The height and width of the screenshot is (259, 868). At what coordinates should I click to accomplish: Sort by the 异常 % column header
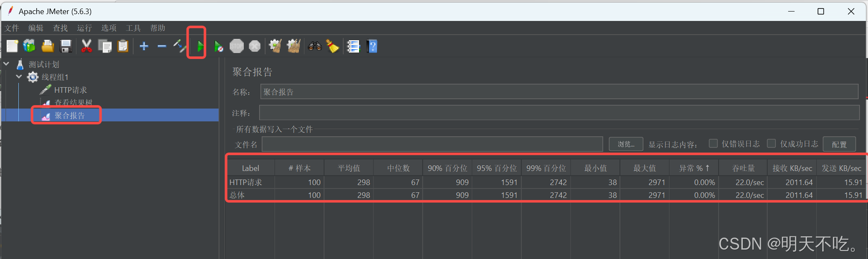[x=694, y=168]
